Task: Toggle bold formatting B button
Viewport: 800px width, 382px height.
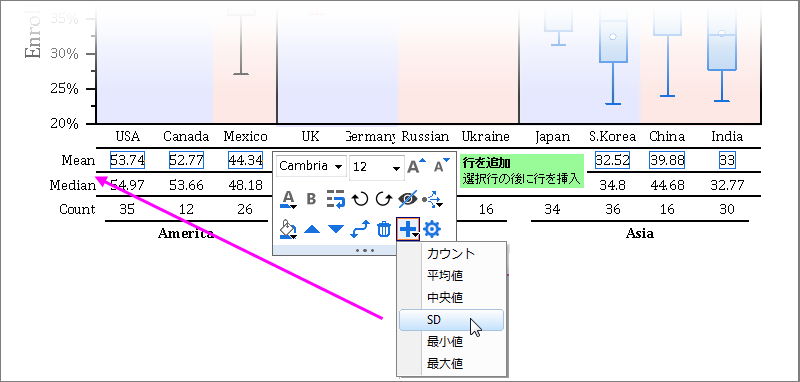Action: [x=311, y=199]
